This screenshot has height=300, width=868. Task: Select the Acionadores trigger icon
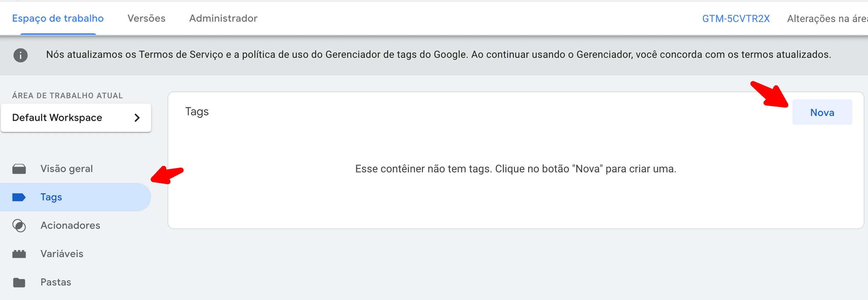[20, 226]
